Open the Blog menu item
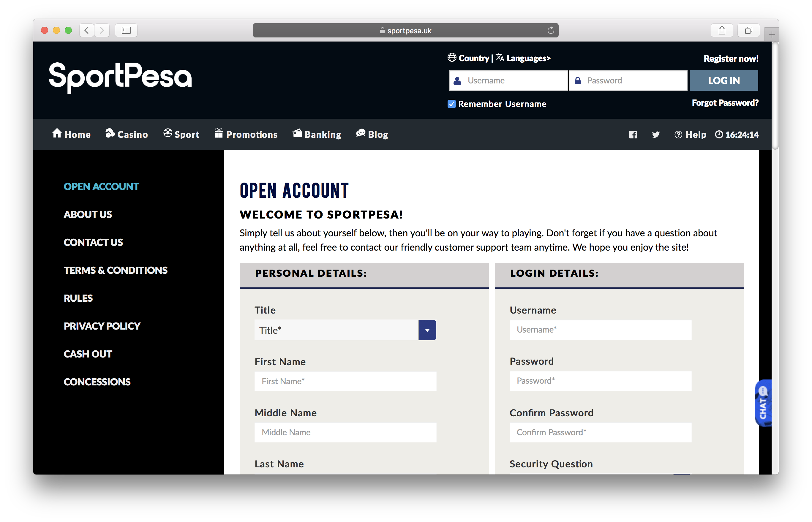Viewport: 812px width, 522px height. pos(372,134)
